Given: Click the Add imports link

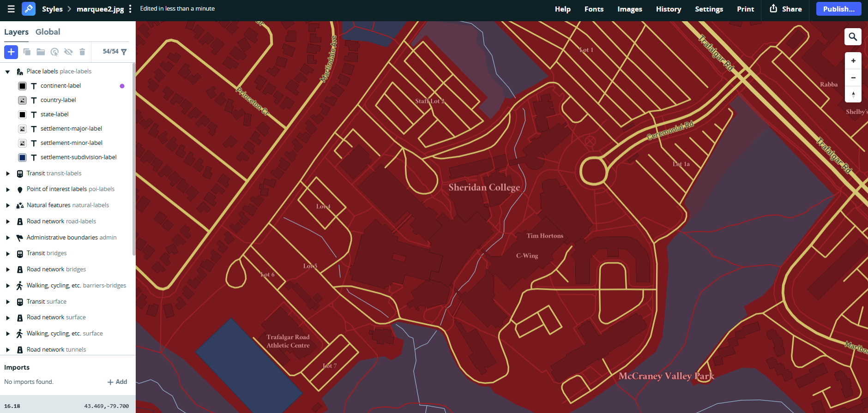Looking at the screenshot, I should point(117,382).
